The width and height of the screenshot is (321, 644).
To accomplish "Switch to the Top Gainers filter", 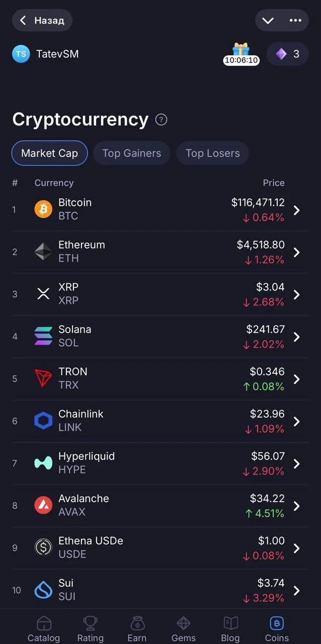I will point(132,153).
